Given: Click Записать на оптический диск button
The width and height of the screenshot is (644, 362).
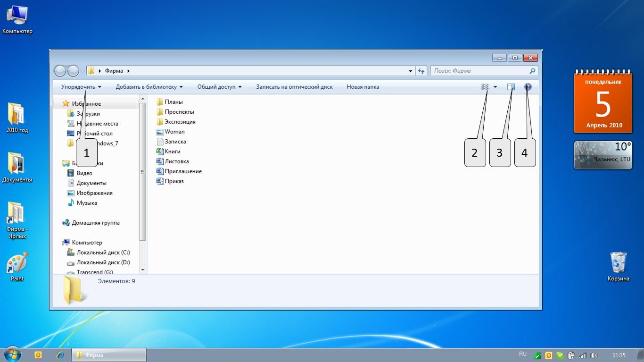Looking at the screenshot, I should point(294,87).
